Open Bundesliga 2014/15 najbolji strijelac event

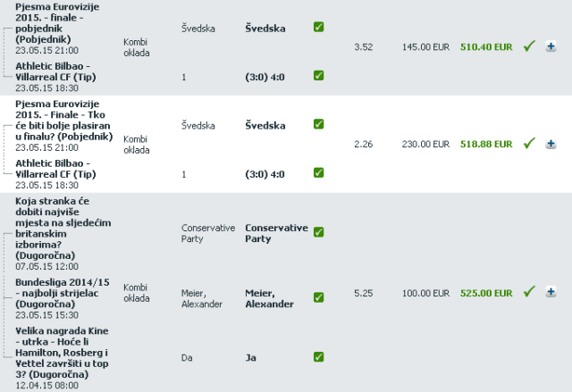coord(63,293)
